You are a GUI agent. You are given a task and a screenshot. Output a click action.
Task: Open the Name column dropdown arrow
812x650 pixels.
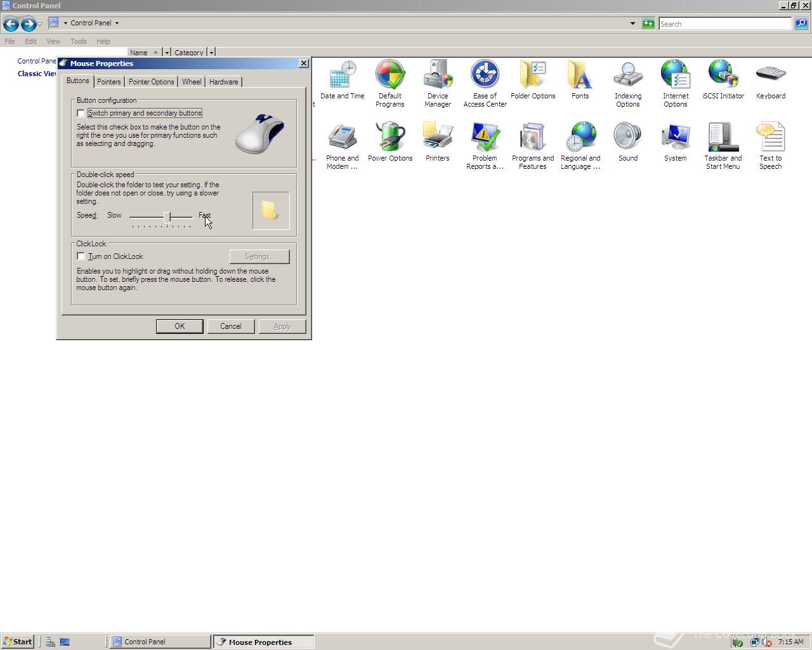[167, 53]
